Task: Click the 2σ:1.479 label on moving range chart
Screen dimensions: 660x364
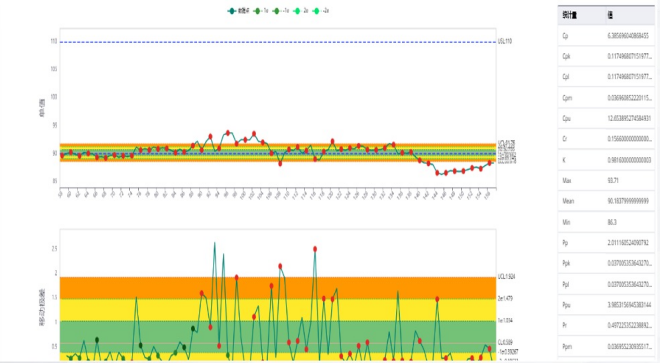Action: (506, 298)
